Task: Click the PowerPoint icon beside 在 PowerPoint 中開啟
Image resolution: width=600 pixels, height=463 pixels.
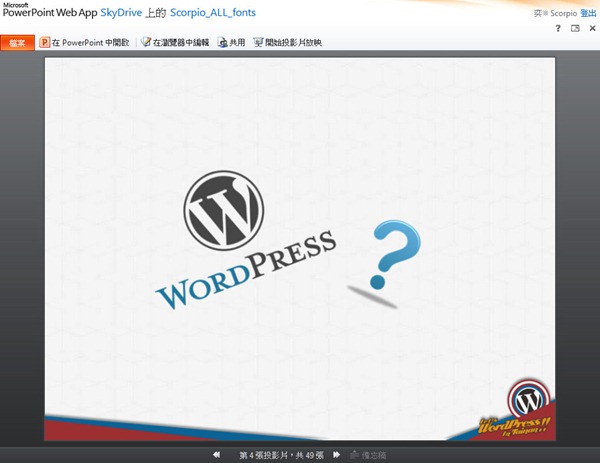Action: [45, 42]
